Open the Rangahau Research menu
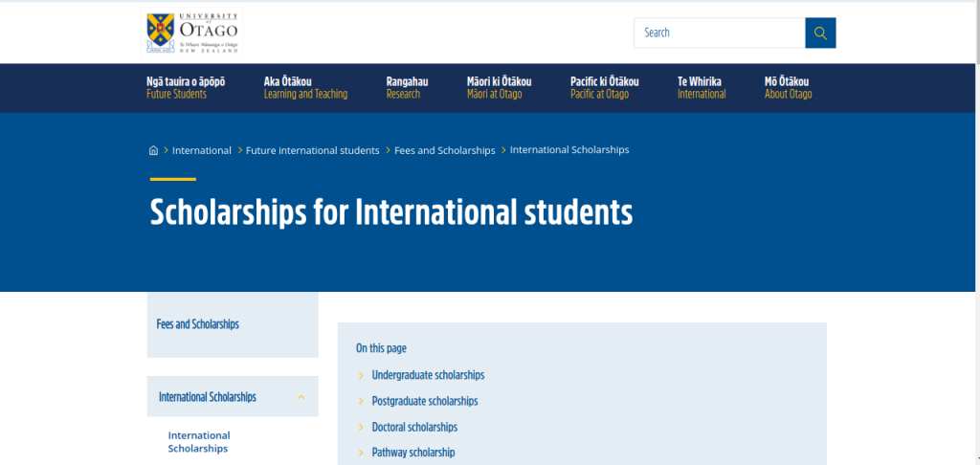The height and width of the screenshot is (465, 980). tap(408, 88)
